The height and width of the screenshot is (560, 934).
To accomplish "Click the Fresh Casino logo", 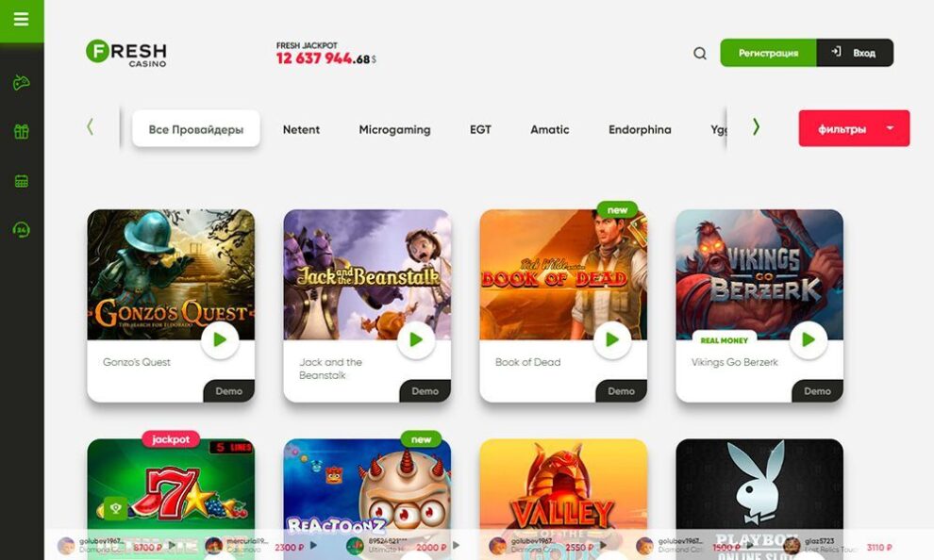I will coord(126,53).
